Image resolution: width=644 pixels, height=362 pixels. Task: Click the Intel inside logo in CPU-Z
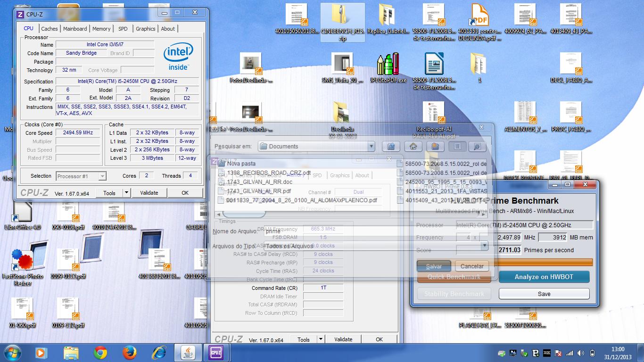click(x=178, y=58)
